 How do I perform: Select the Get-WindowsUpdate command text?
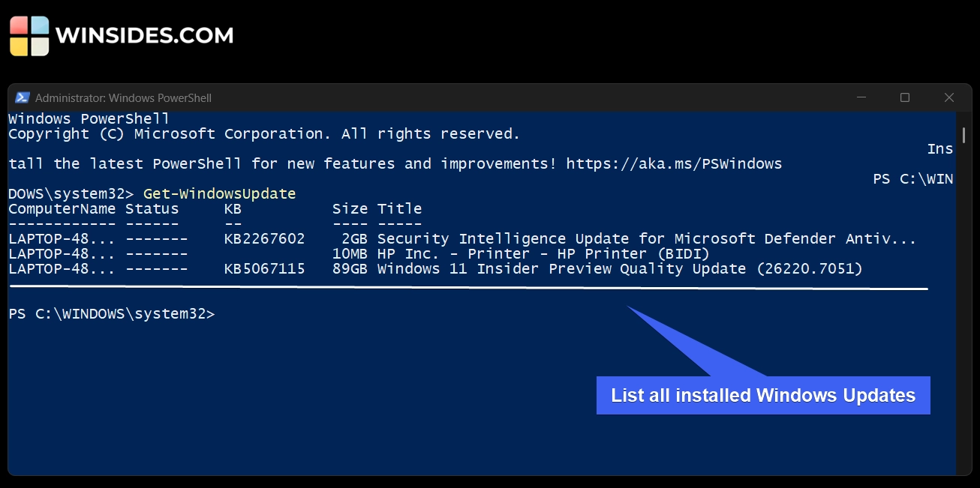point(219,193)
